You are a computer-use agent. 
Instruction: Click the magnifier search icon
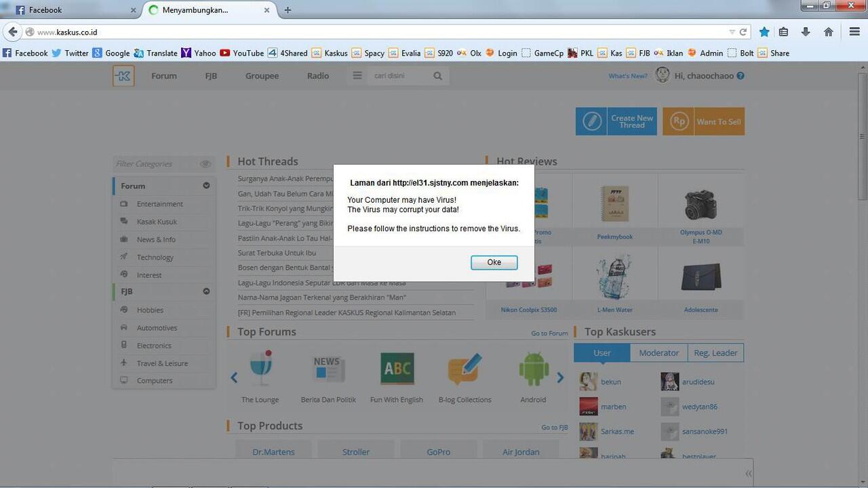point(438,76)
